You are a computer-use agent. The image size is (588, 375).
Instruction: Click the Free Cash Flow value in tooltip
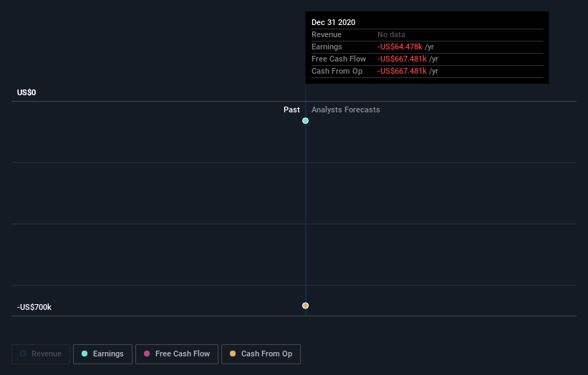402,59
